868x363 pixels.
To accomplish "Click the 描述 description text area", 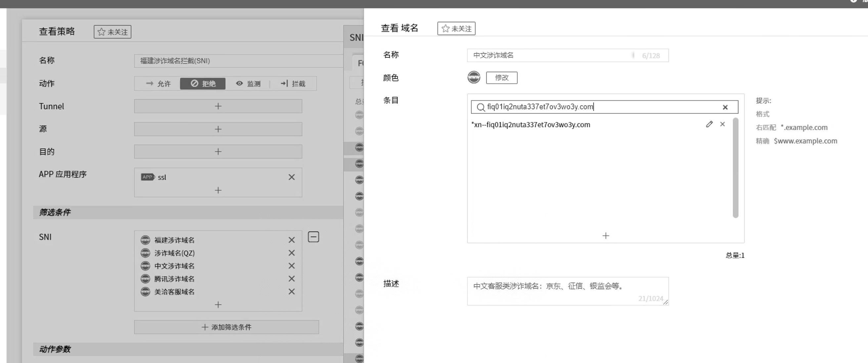I will (567, 291).
